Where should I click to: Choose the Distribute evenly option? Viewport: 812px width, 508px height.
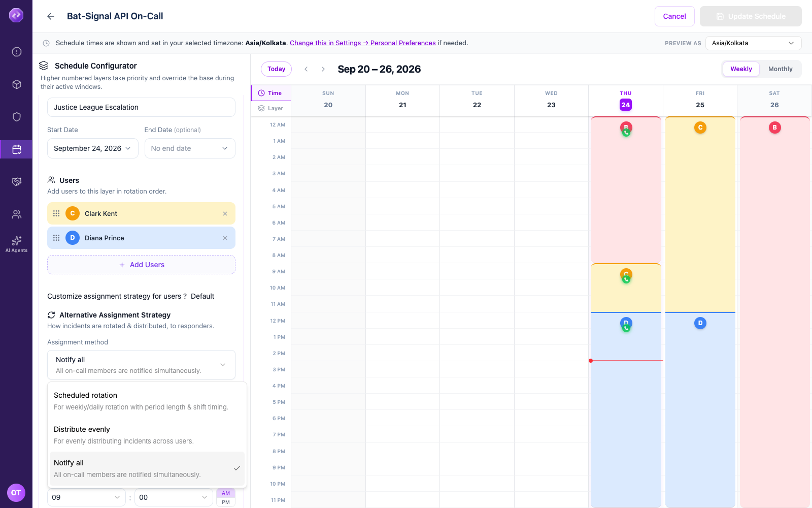point(147,435)
